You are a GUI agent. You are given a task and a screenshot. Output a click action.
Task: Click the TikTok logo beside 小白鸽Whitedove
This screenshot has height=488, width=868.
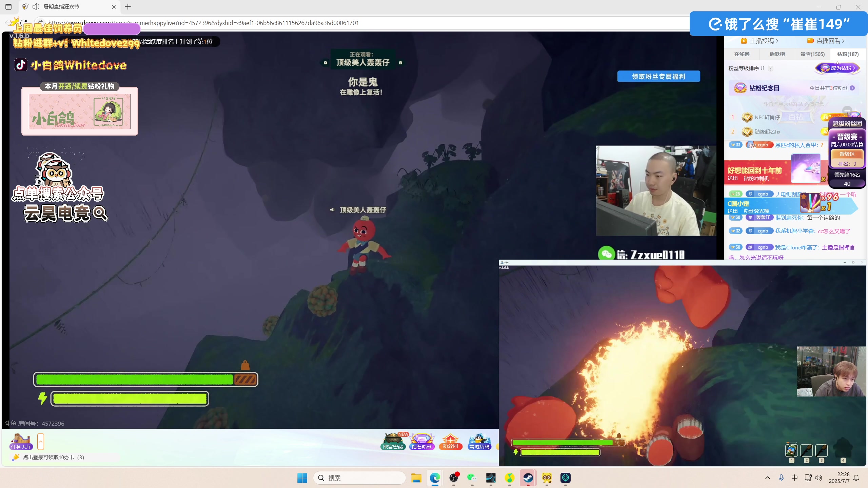coord(21,64)
